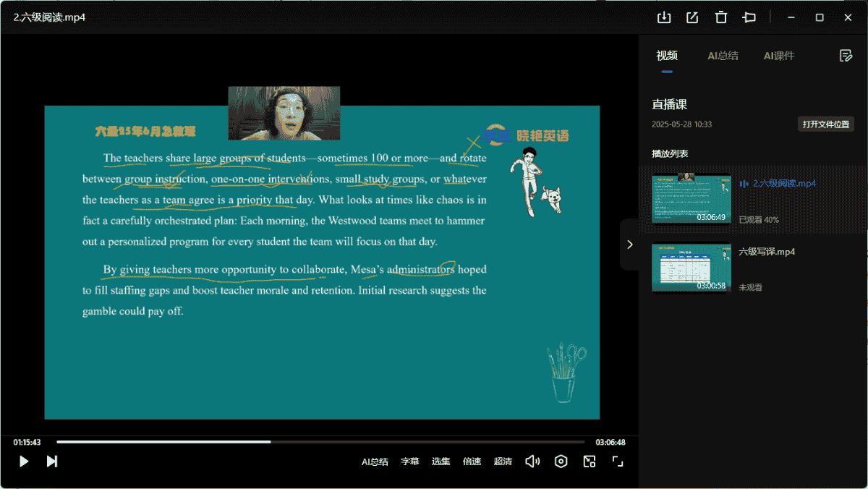Switch to the AI总结 tab
868x489 pixels.
pos(723,56)
